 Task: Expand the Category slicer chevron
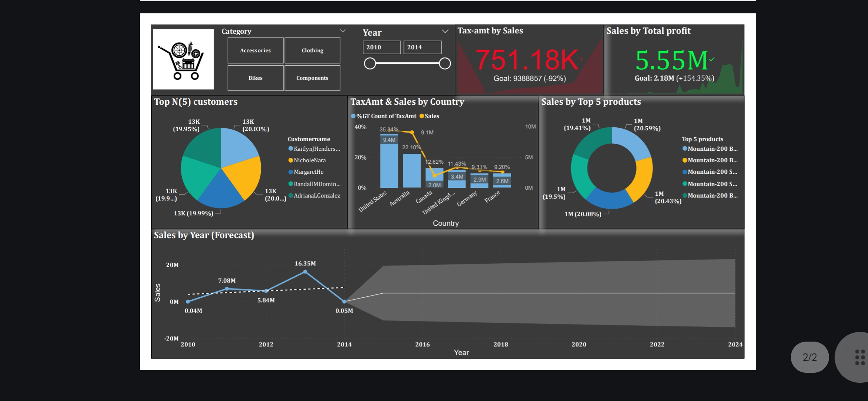(x=343, y=31)
